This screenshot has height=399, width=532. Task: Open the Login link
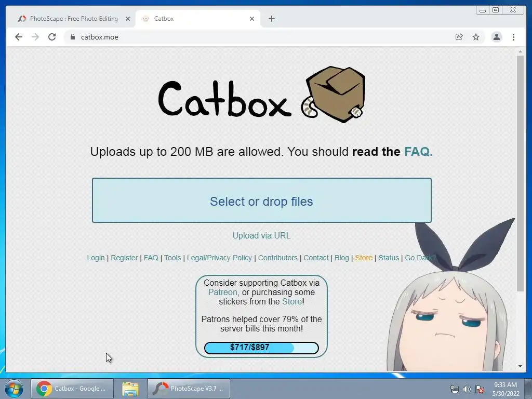(x=96, y=258)
